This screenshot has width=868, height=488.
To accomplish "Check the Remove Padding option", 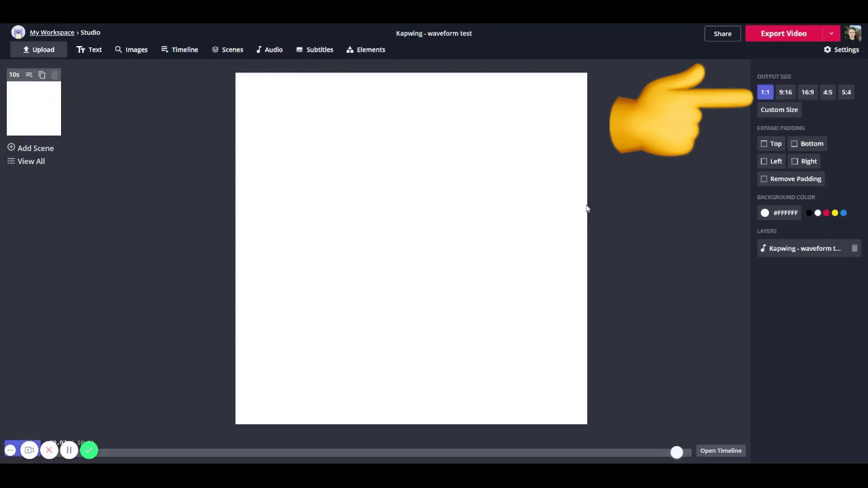I will [x=764, y=179].
